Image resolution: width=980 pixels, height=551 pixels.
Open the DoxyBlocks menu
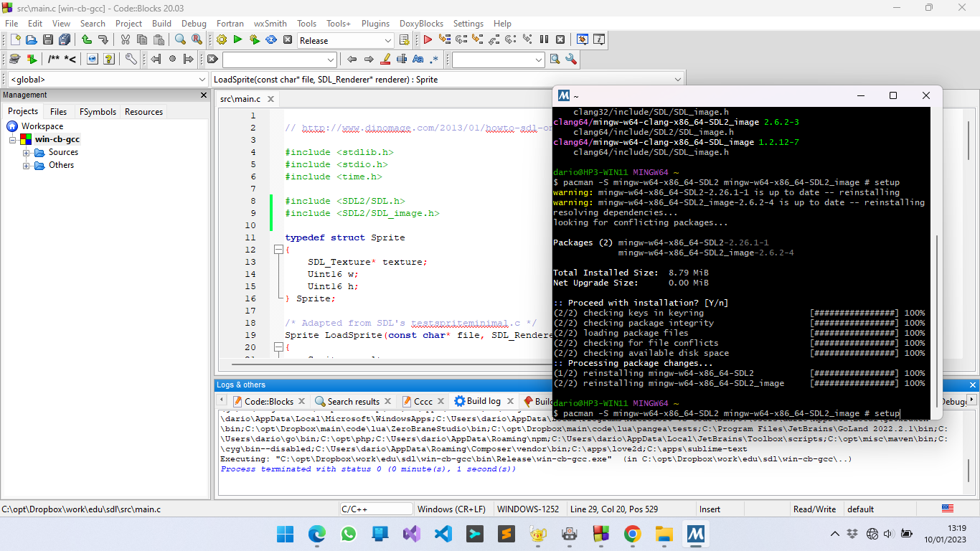click(x=422, y=24)
